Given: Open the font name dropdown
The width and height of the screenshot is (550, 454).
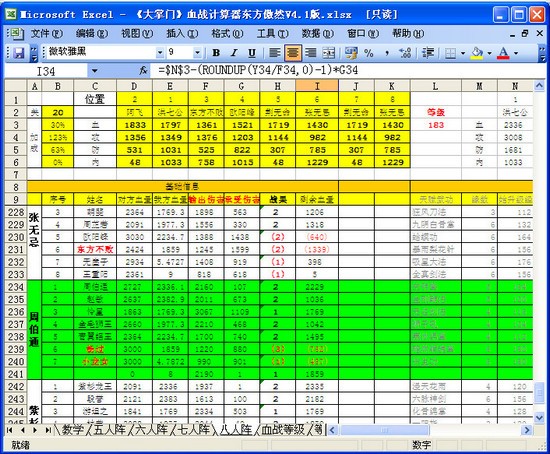Looking at the screenshot, I should (x=160, y=53).
